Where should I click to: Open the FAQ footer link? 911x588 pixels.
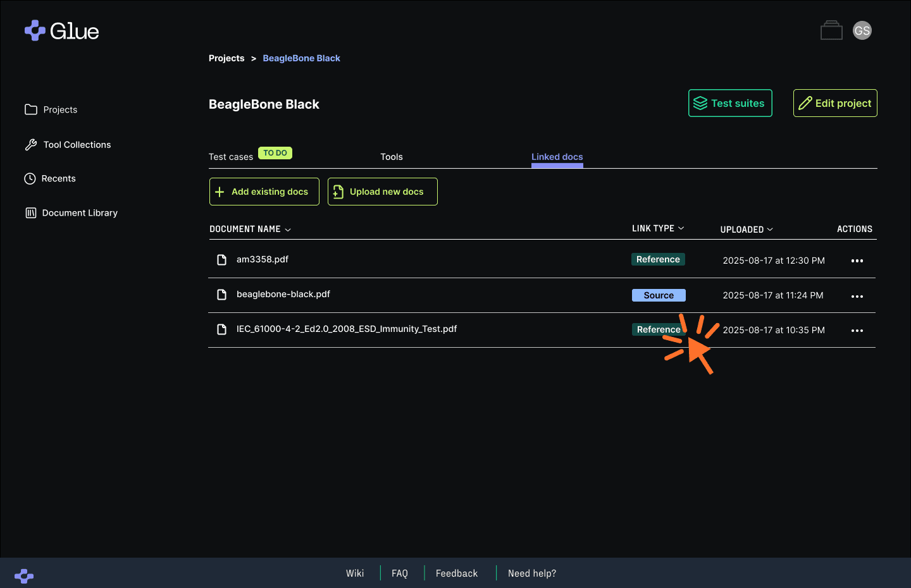400,573
